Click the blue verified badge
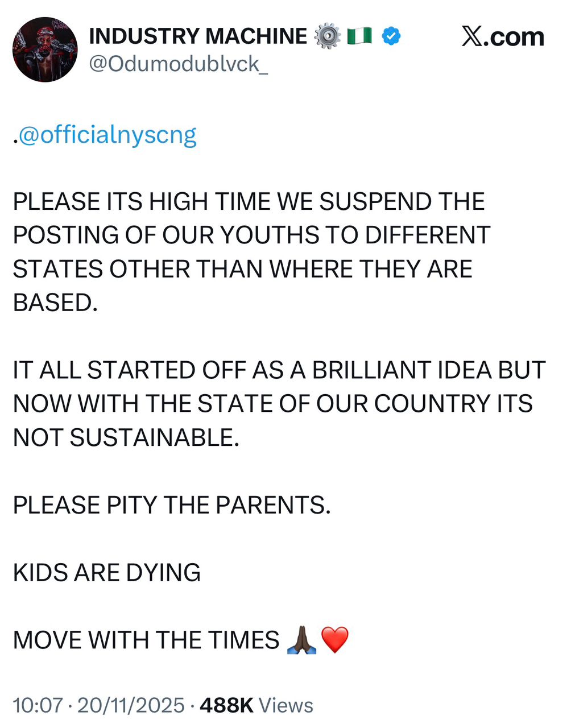This screenshot has width=571, height=728. [x=391, y=36]
